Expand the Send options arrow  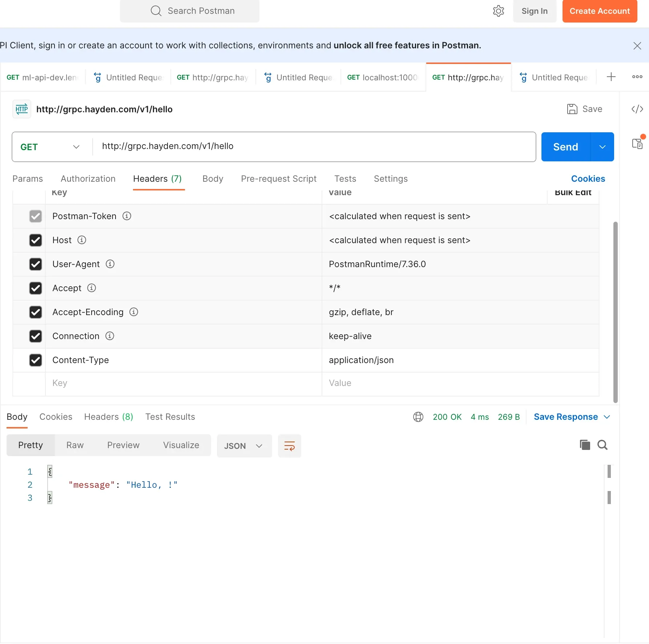click(602, 147)
